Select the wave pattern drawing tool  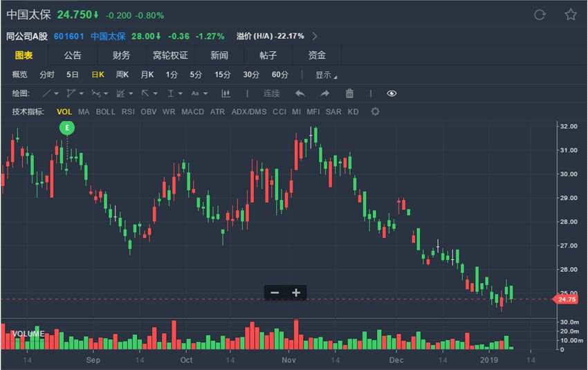[x=96, y=93]
